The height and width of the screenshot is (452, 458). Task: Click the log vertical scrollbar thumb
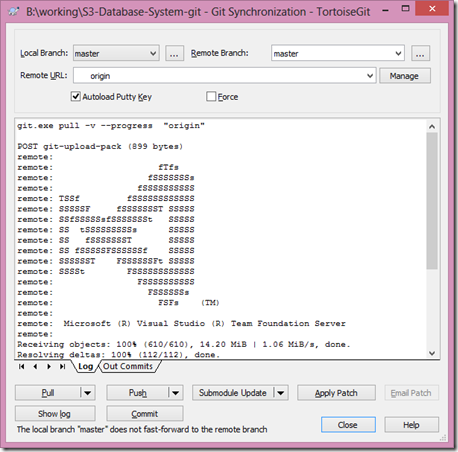point(432,201)
